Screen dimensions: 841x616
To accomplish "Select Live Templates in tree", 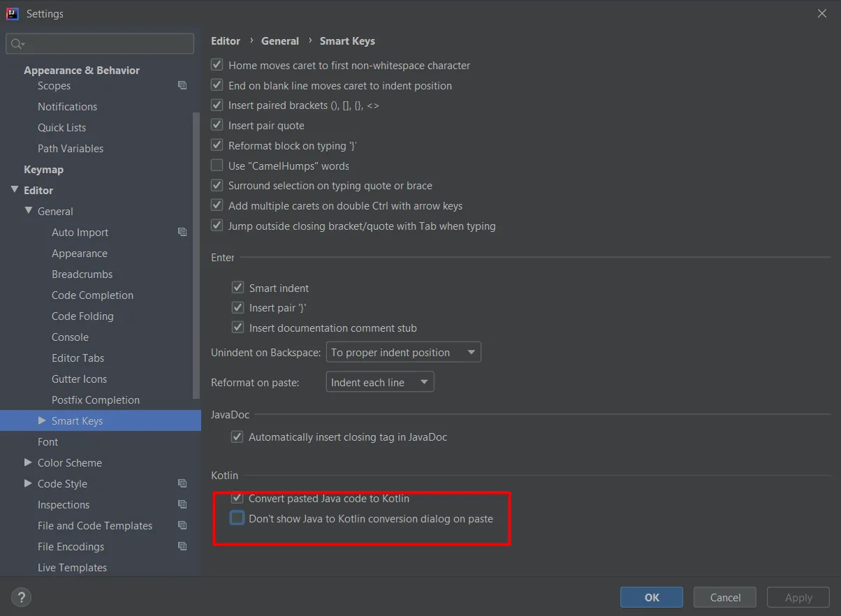I will tap(72, 568).
